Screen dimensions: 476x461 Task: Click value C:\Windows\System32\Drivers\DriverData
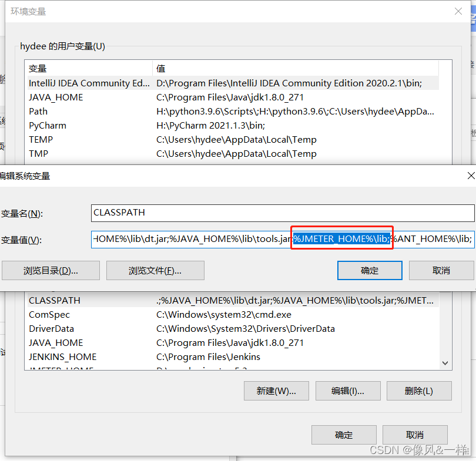(246, 329)
